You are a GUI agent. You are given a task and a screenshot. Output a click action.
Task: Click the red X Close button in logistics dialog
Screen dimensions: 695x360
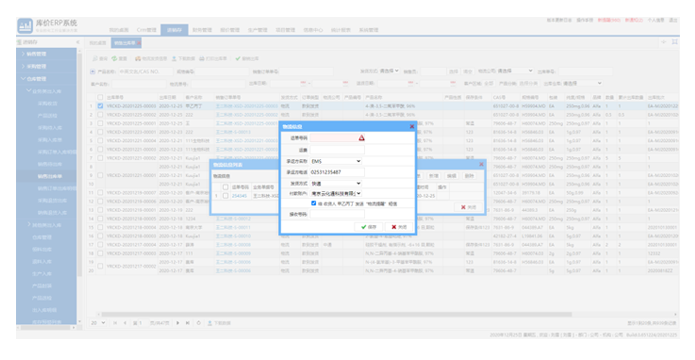point(398,227)
